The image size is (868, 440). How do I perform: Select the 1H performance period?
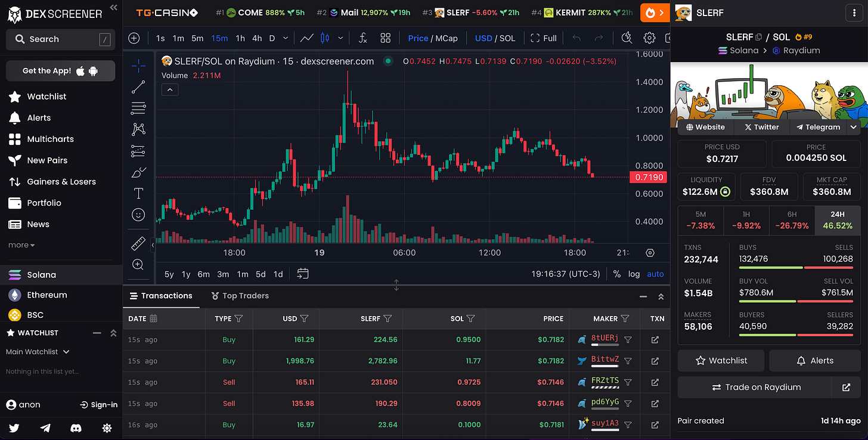click(746, 221)
